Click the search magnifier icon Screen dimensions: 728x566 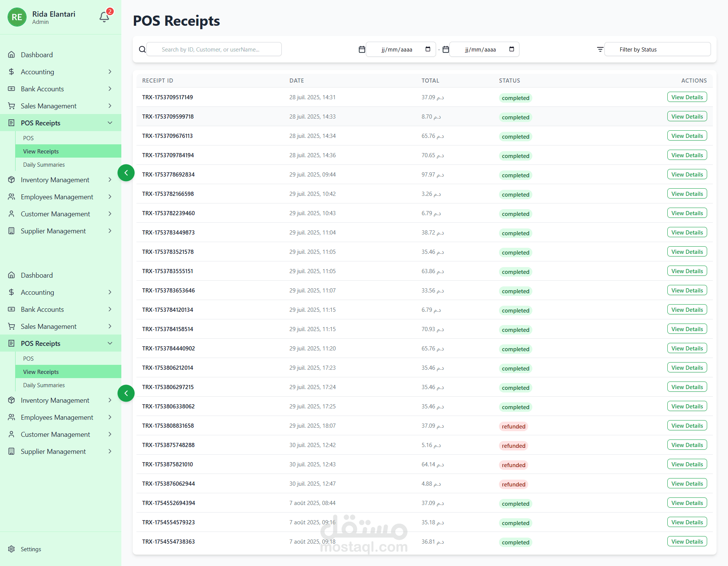[142, 49]
